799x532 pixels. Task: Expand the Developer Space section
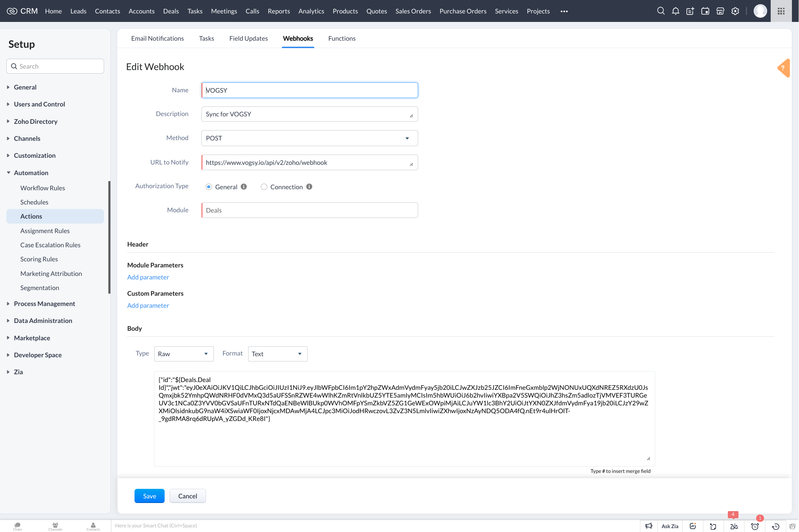[38, 355]
